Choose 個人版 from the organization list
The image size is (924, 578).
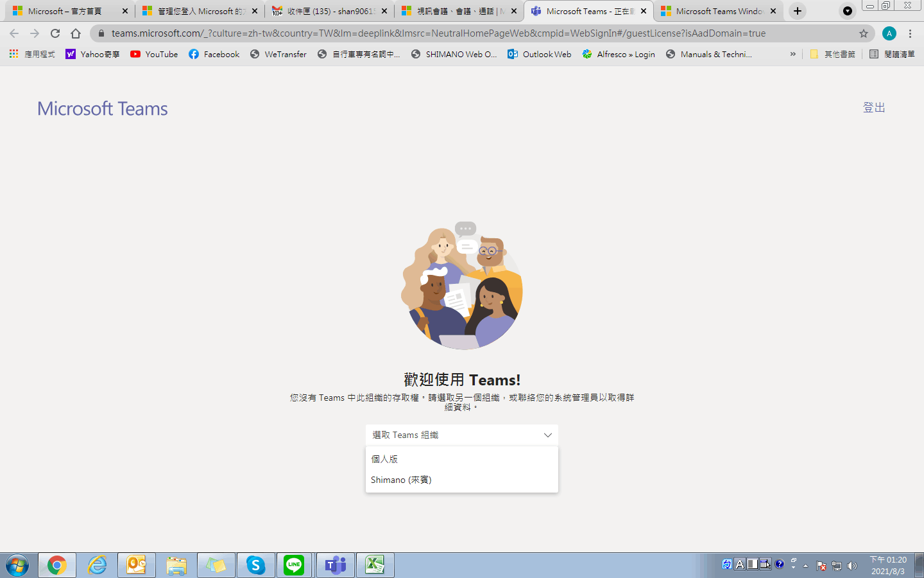click(462, 459)
